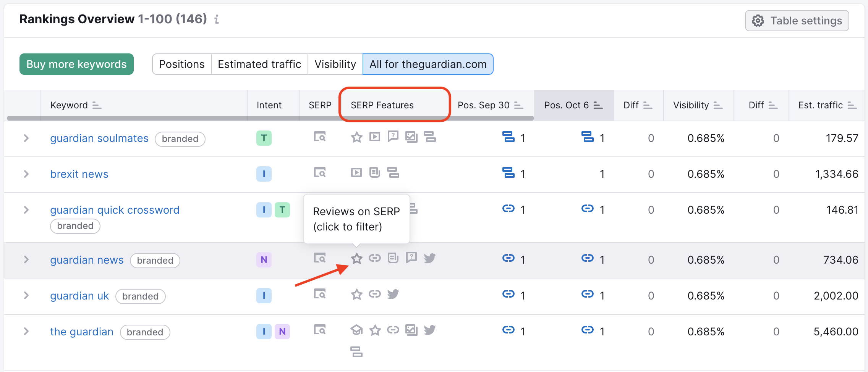
Task: Click the N intent badge in guardian news row
Action: (x=264, y=260)
